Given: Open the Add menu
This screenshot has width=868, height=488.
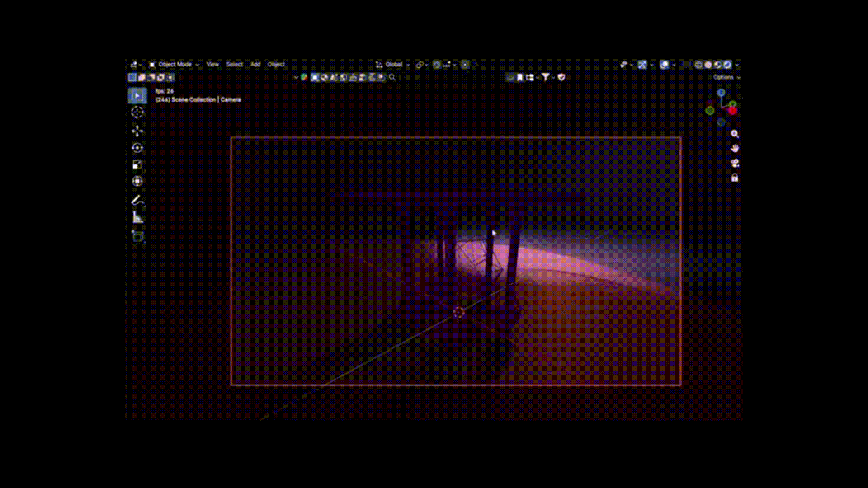Looking at the screenshot, I should click(255, 65).
